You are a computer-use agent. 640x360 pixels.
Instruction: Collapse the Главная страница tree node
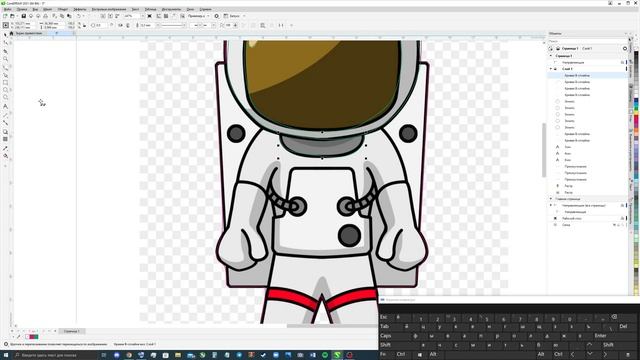tap(551, 199)
